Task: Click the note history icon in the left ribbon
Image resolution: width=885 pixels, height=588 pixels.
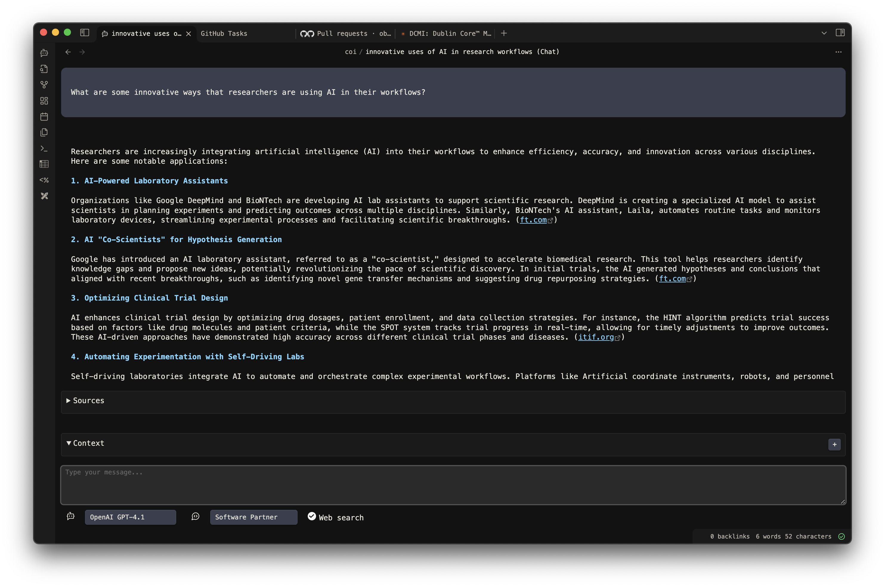Action: pyautogui.click(x=44, y=69)
